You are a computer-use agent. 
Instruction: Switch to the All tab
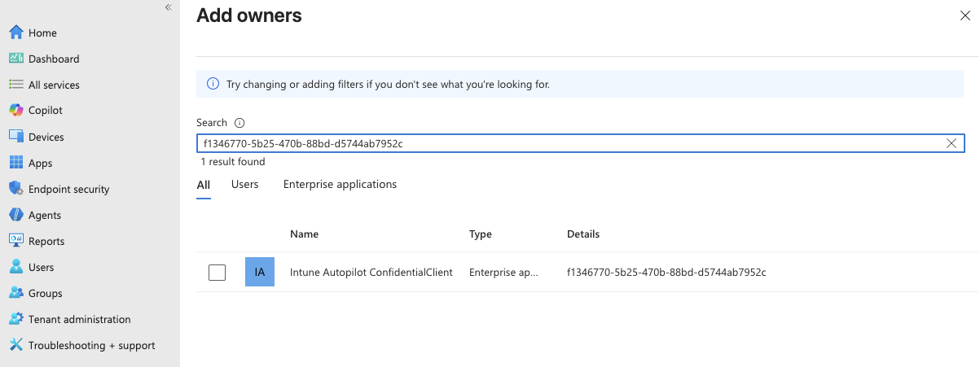204,185
